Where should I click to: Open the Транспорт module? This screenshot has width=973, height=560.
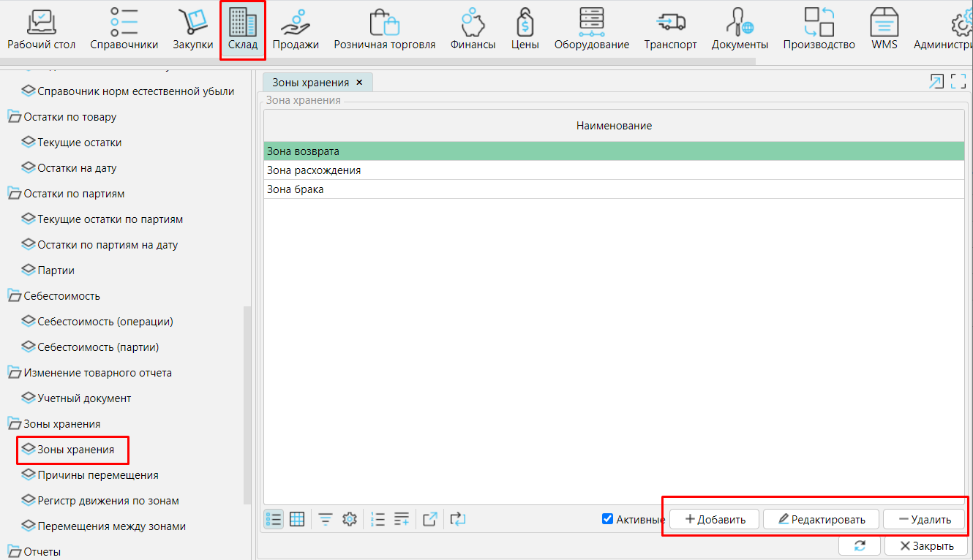670,30
